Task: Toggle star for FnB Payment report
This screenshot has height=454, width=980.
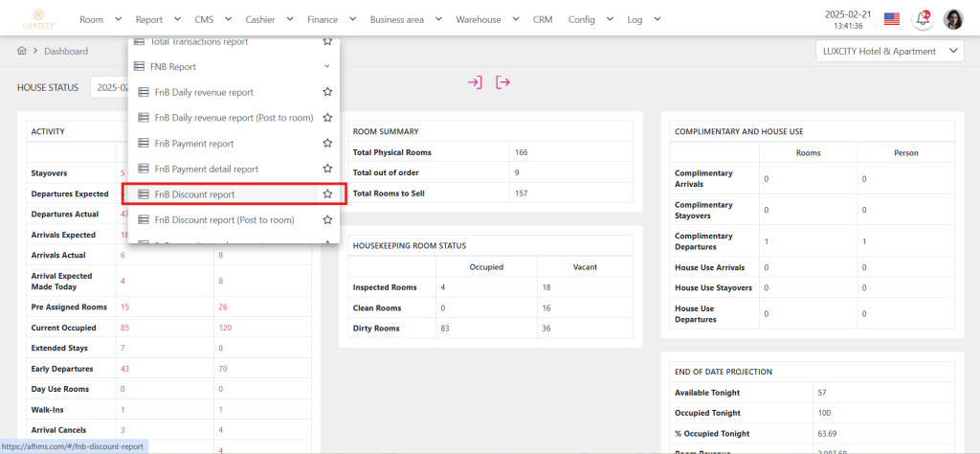Action: coord(327,144)
